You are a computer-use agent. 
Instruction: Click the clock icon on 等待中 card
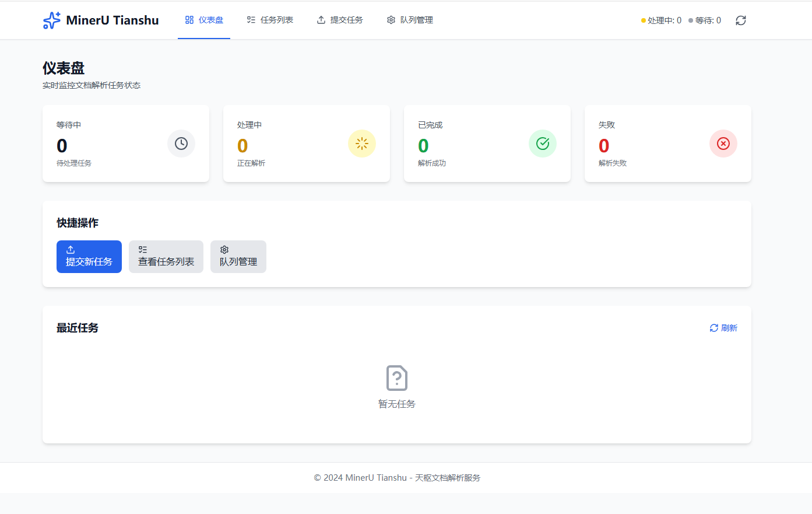tap(181, 144)
